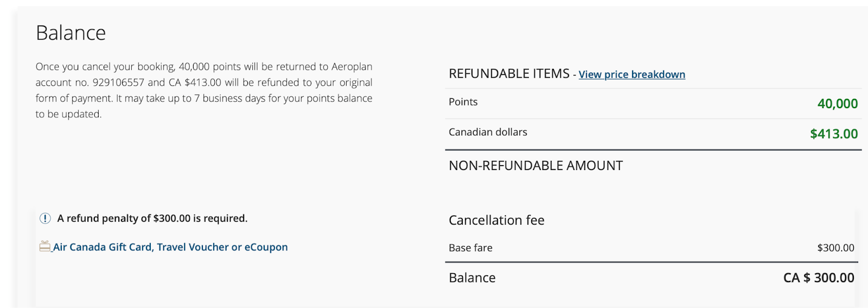Click the Balance heading at top

(71, 33)
